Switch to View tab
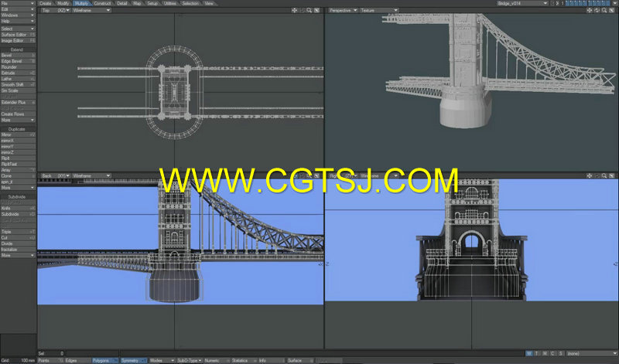The width and height of the screenshot is (619, 364). [208, 3]
